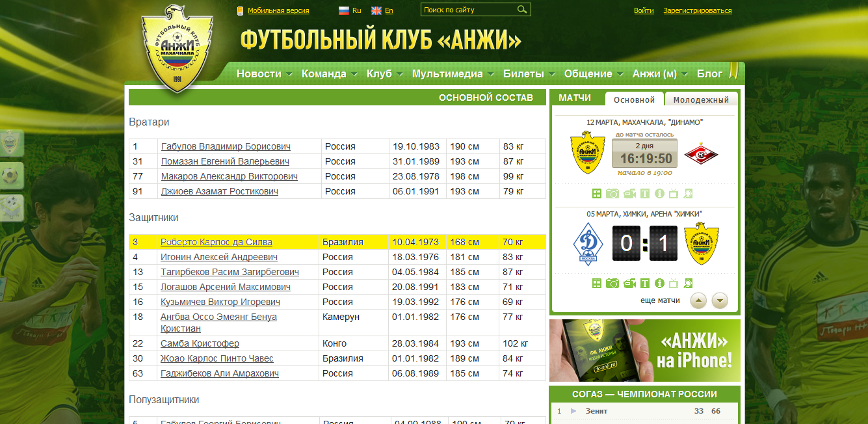Open TV broadcast icon for 12 March match
Screen dimensions: 868x424
[674, 193]
